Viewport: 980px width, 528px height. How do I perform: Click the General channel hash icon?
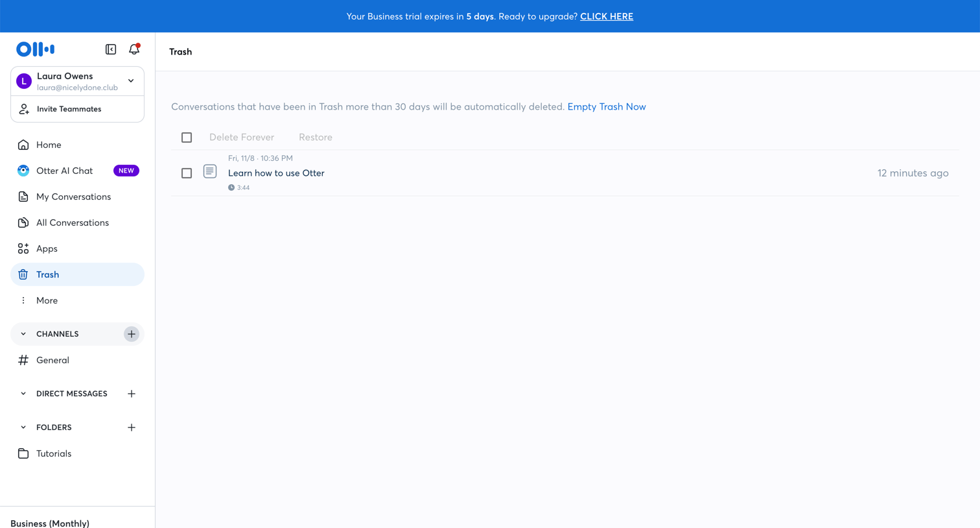(x=23, y=360)
